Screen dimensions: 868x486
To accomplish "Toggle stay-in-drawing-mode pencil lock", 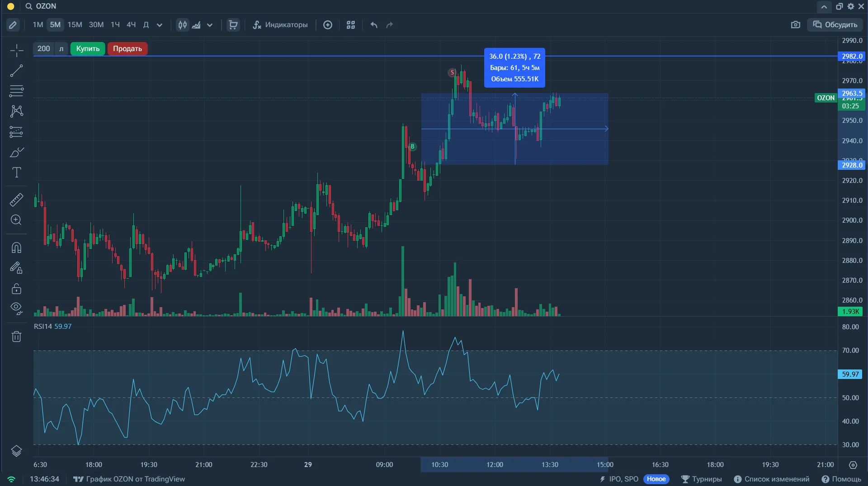I will click(16, 268).
